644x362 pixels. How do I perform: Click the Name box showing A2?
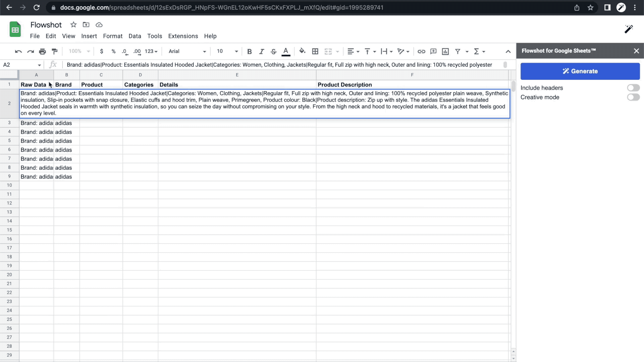[18, 65]
